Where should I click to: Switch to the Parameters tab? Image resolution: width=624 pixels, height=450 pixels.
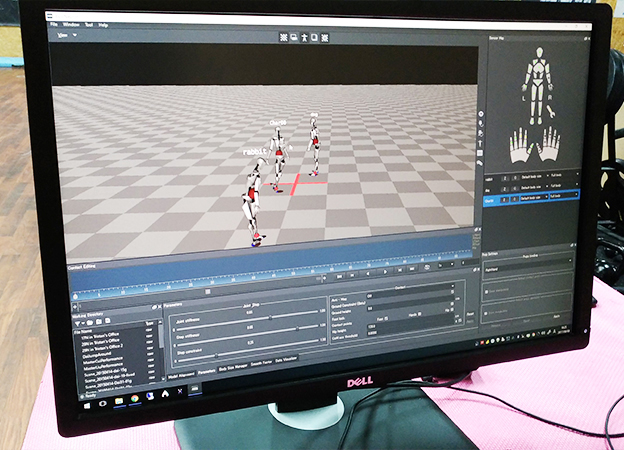[207, 371]
